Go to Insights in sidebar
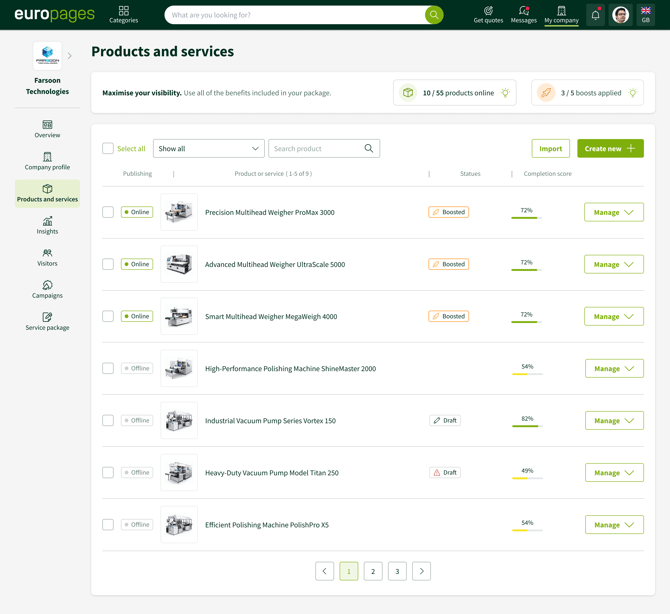670x614 pixels. coord(47,225)
